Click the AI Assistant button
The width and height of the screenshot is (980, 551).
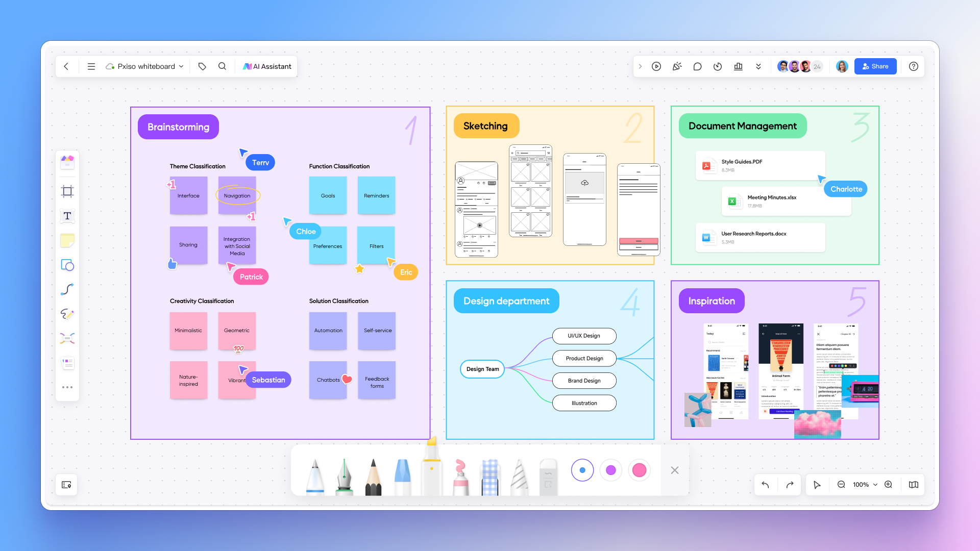pyautogui.click(x=266, y=66)
